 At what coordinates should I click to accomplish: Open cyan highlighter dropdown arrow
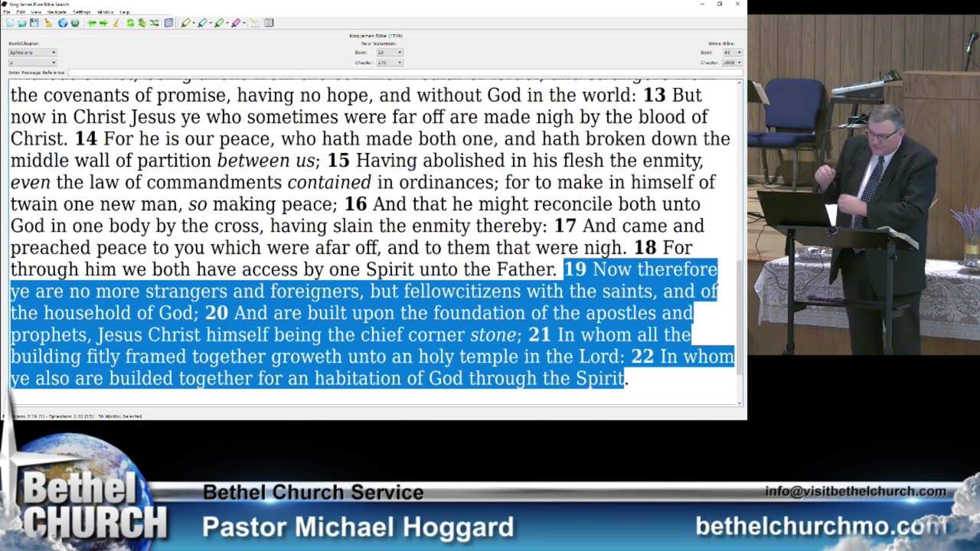pyautogui.click(x=211, y=23)
